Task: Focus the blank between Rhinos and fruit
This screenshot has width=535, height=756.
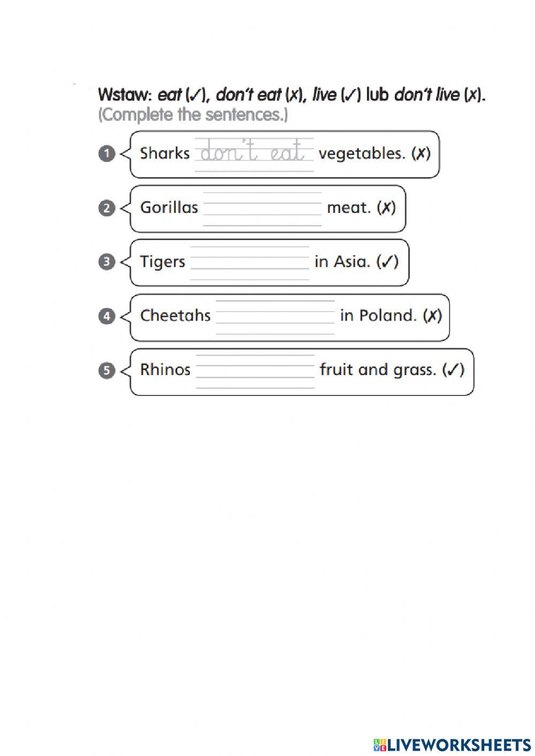Action: click(255, 371)
